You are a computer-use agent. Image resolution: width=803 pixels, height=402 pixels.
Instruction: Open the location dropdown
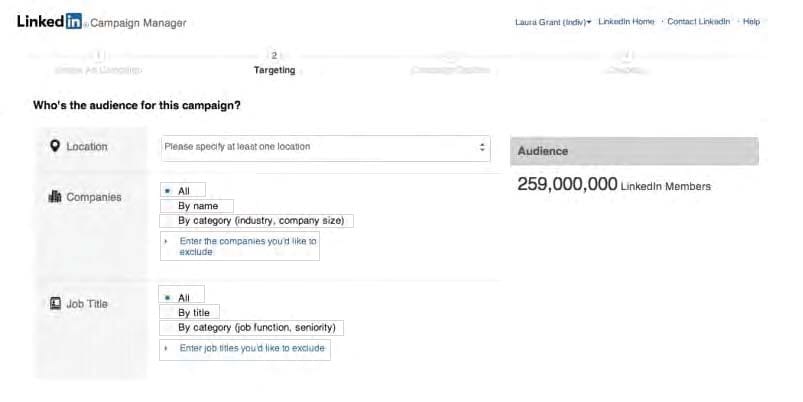[x=326, y=148]
